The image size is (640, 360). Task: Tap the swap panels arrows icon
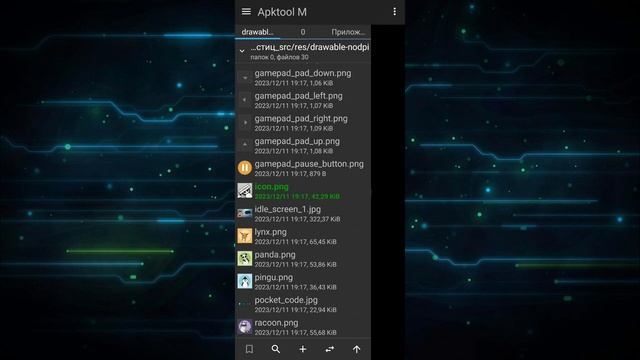click(x=329, y=349)
